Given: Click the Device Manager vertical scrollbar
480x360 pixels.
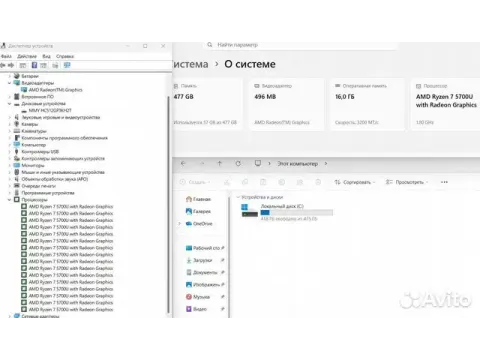Looking at the screenshot, I should tap(168, 204).
